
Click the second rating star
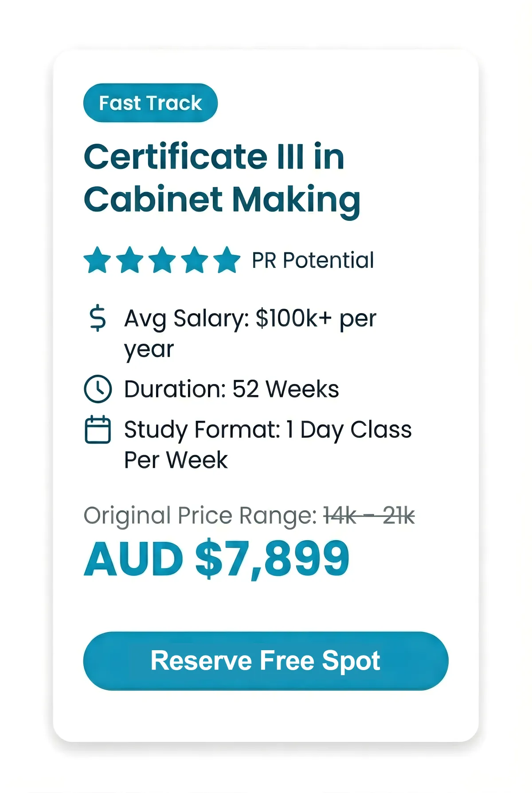pos(130,260)
